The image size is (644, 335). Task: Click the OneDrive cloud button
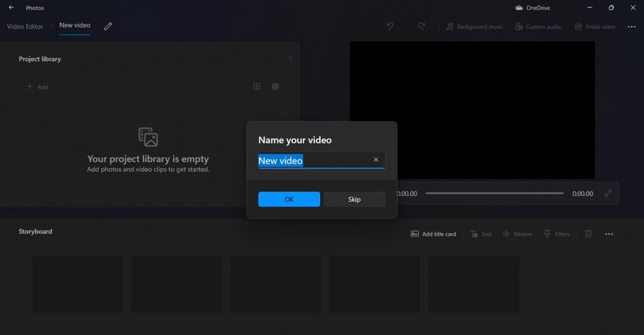pos(533,8)
